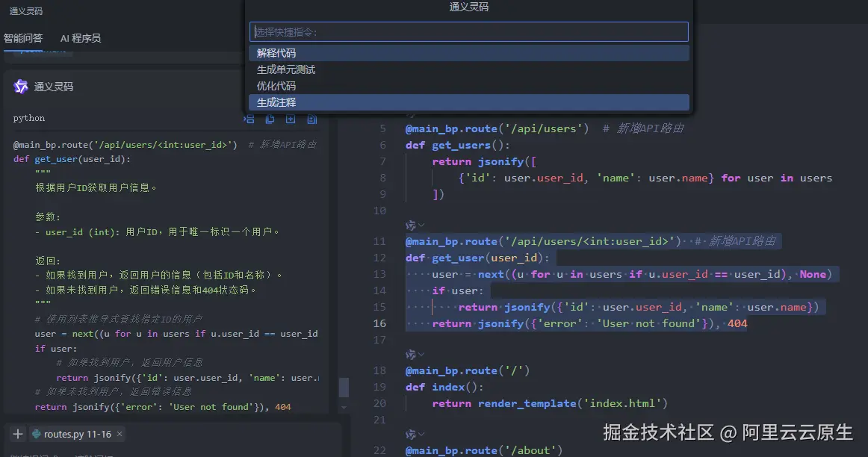Click the 'User not found' return line in editor
The width and height of the screenshot is (868, 457).
589,323
